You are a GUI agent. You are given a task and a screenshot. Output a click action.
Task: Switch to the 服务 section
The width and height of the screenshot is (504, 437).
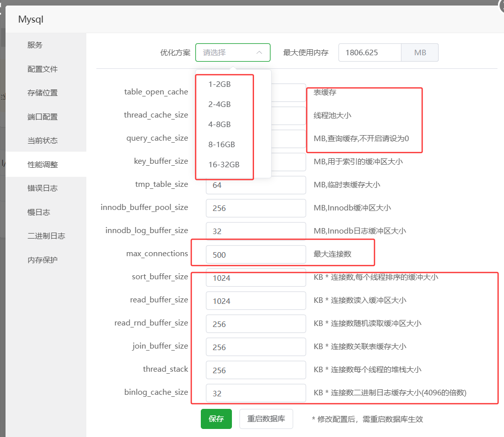point(34,45)
